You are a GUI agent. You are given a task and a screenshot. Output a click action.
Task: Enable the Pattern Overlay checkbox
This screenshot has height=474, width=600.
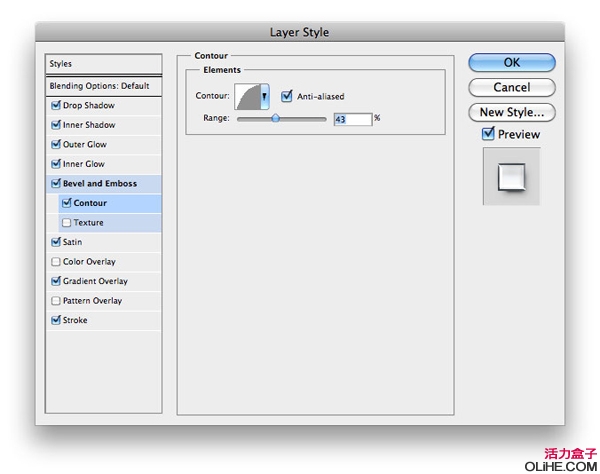(x=56, y=301)
